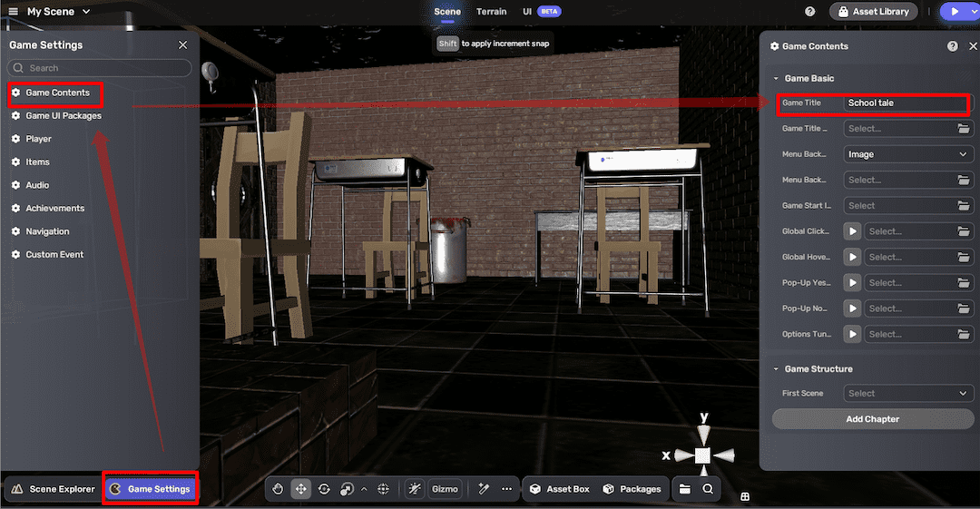The image size is (980, 509).
Task: Select the hand pan tool
Action: click(x=278, y=489)
